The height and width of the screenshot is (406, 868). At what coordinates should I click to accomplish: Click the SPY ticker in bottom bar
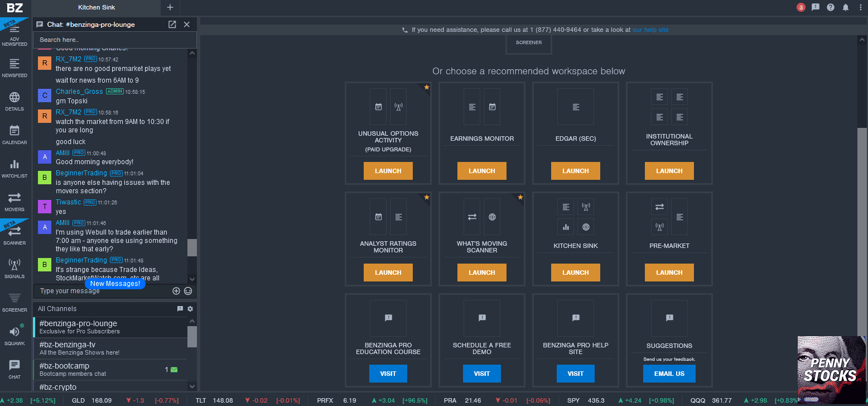(573, 400)
